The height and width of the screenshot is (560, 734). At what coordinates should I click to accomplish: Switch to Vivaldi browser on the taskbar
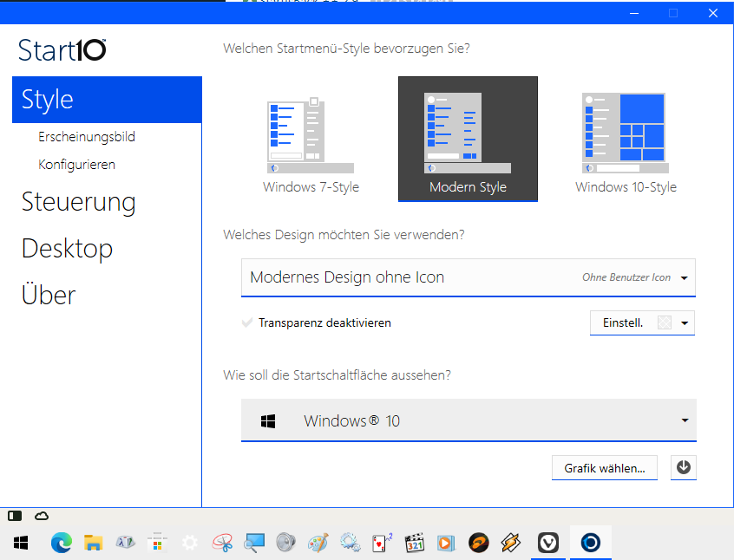(x=548, y=543)
